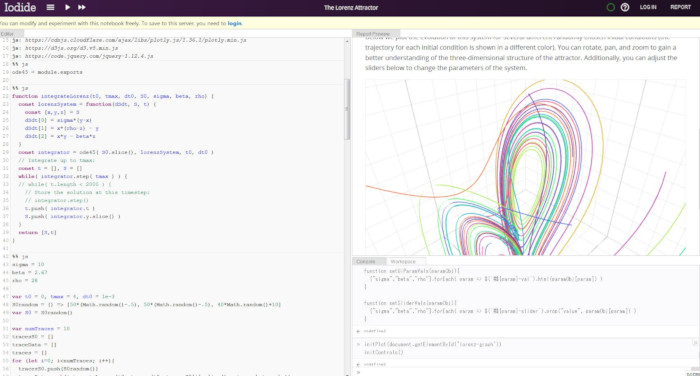
Task: Click the line 'dSdt[0] = sigma*(y-x)'
Action: (58, 120)
